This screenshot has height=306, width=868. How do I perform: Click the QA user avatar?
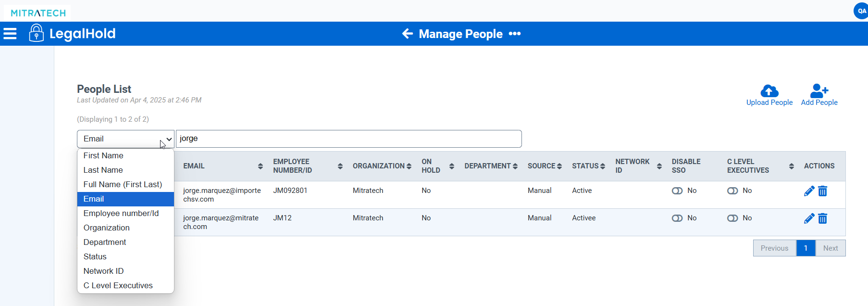(x=861, y=11)
